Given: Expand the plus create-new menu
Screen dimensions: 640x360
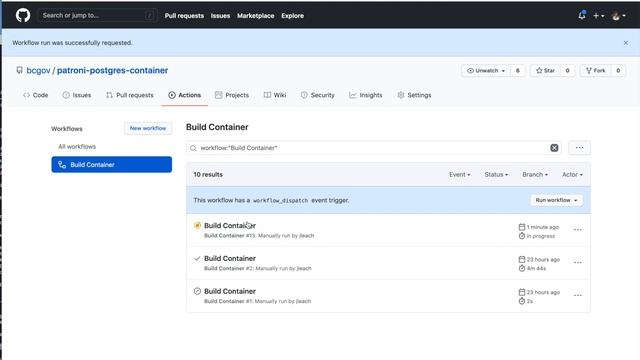Looking at the screenshot, I should [598, 16].
